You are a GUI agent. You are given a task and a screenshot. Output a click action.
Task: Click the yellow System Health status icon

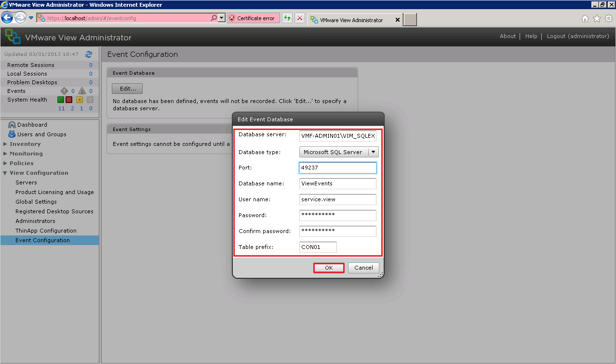(x=80, y=100)
